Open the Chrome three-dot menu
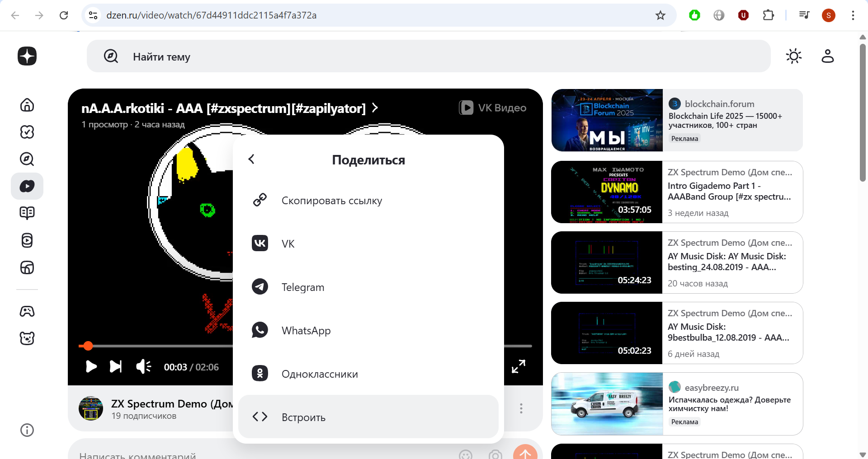 (853, 15)
